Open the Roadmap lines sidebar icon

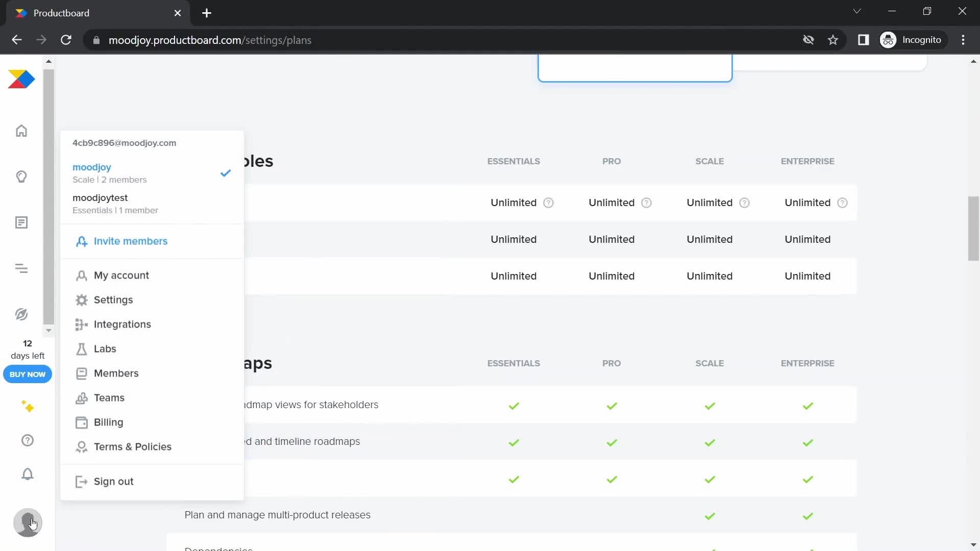pos(21,268)
